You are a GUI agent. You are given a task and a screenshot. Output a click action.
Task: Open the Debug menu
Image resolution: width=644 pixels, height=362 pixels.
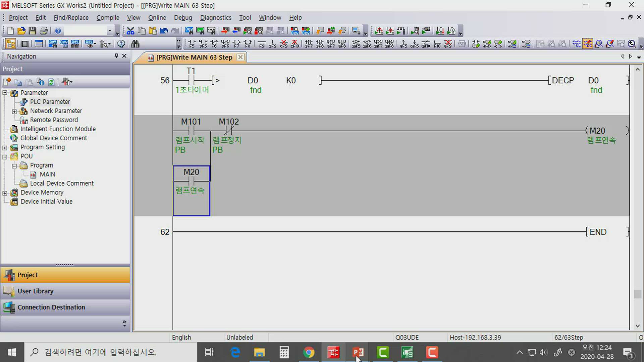[x=183, y=17]
